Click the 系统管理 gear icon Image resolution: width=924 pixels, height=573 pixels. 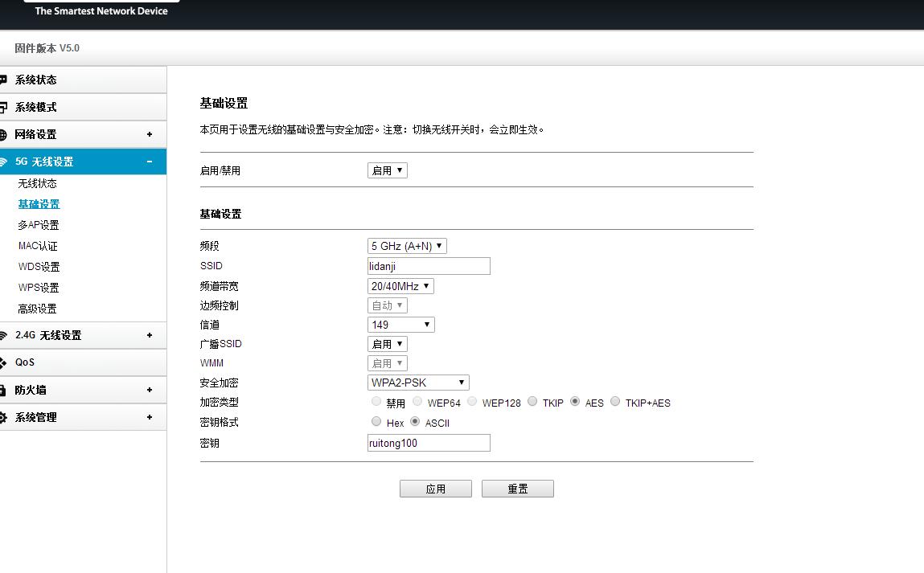(6, 417)
